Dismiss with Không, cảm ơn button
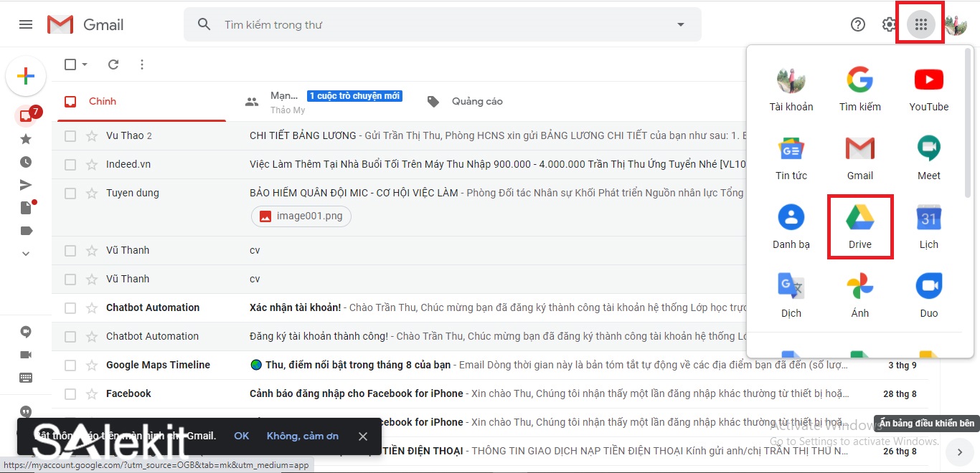This screenshot has height=473, width=980. [x=302, y=436]
